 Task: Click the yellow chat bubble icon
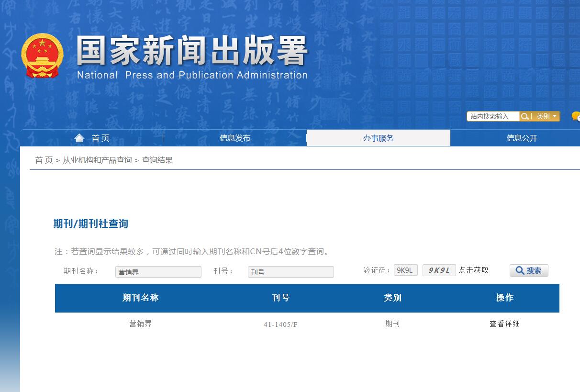pos(576,116)
